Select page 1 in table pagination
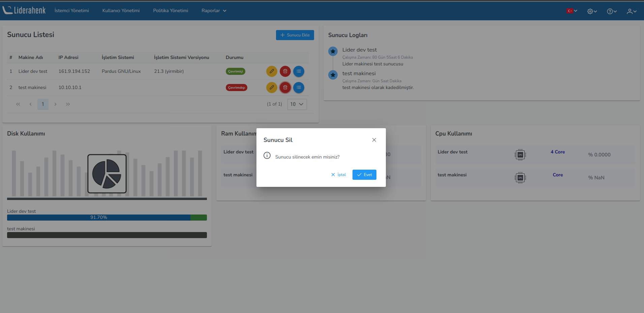This screenshot has height=313, width=644. pos(43,104)
